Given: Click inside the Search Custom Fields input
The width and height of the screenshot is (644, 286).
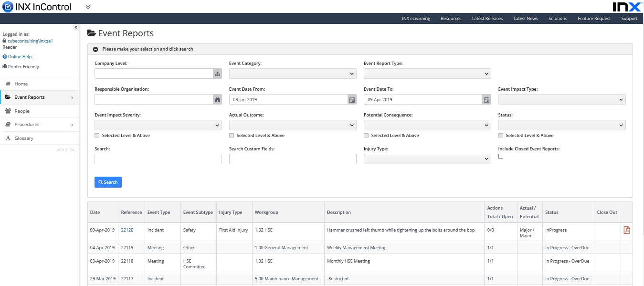Looking at the screenshot, I should (x=292, y=159).
